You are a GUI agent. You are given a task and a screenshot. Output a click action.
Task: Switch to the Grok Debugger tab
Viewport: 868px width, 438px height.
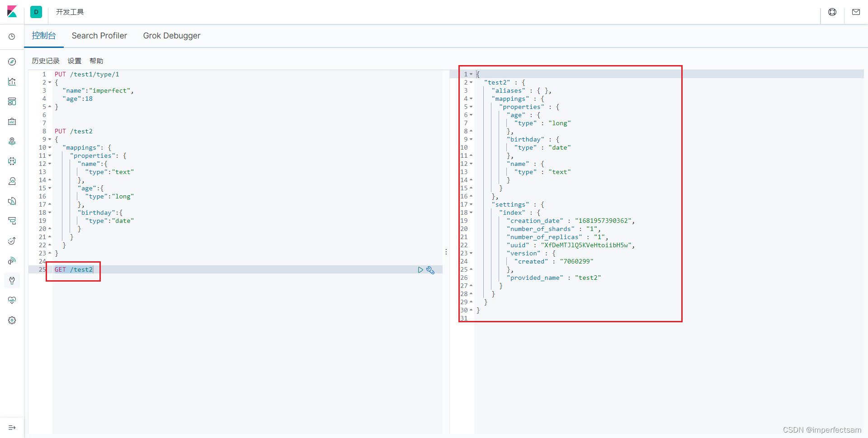coord(172,36)
